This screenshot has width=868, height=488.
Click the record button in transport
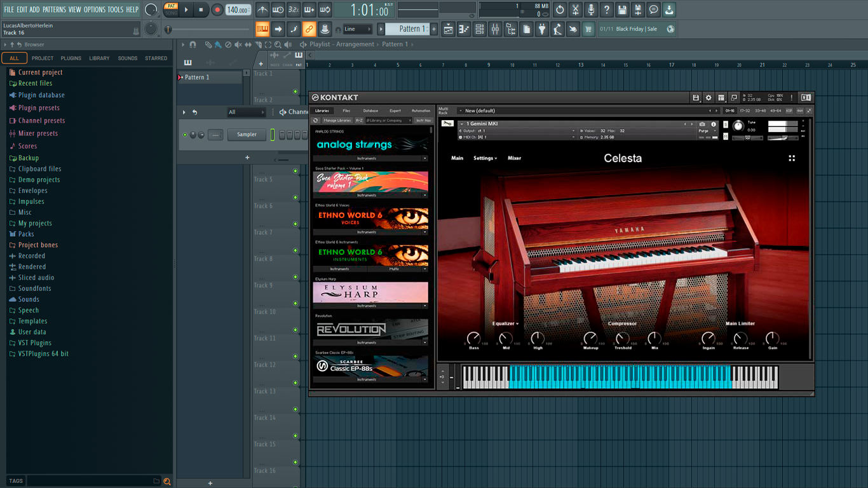click(217, 10)
